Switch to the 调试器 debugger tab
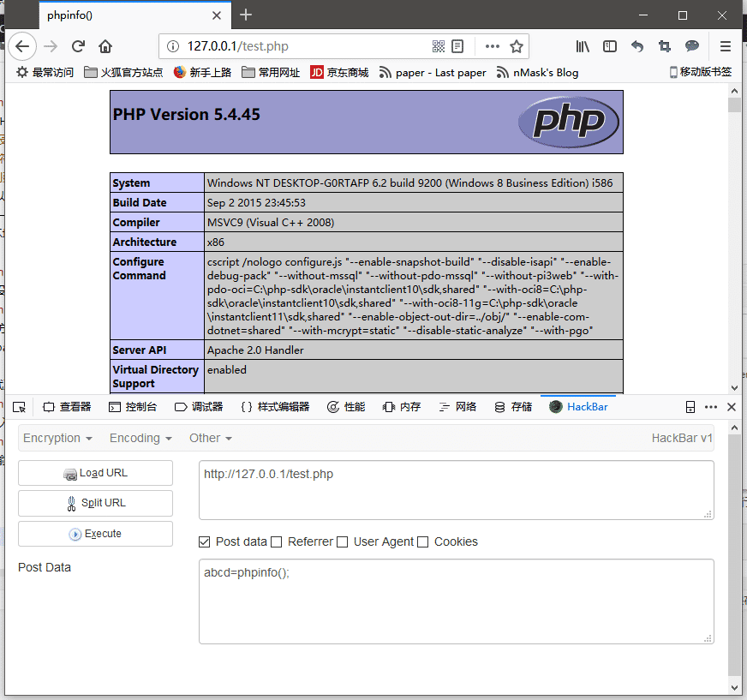 tap(199, 407)
